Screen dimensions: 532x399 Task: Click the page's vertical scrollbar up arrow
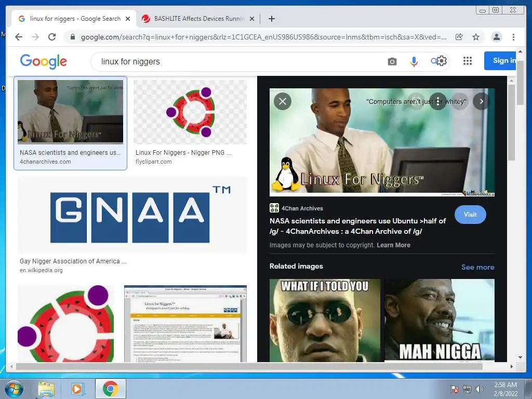coord(520,51)
